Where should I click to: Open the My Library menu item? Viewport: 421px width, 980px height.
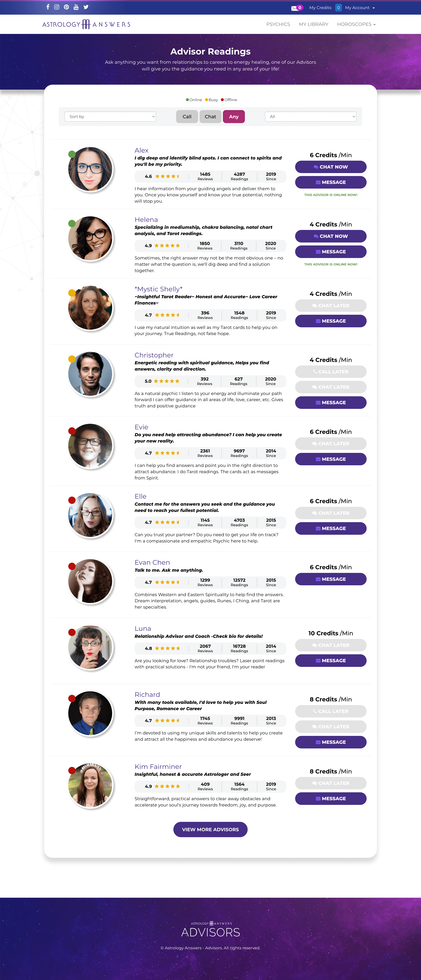click(x=313, y=24)
